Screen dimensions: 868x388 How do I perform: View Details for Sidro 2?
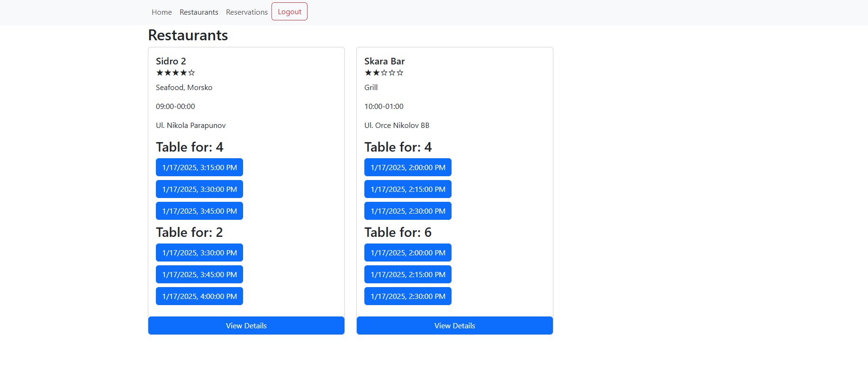tap(246, 326)
